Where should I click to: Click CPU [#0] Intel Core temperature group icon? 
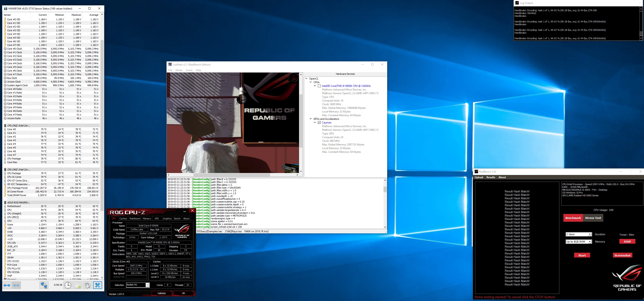(x=5, y=125)
